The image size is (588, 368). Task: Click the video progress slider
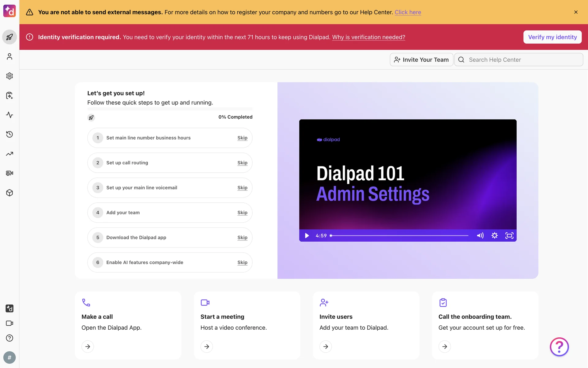399,236
